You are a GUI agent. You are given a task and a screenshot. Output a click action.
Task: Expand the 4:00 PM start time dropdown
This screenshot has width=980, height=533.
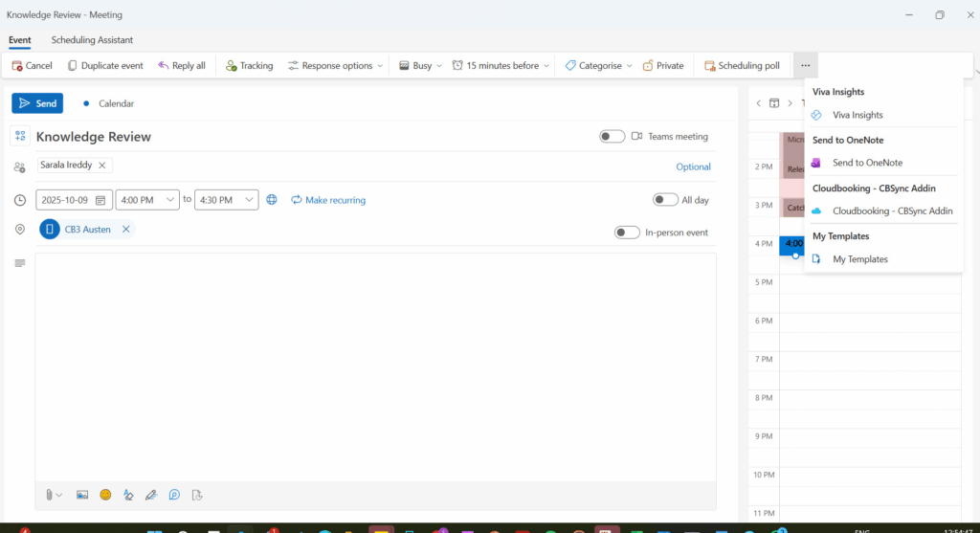click(170, 200)
